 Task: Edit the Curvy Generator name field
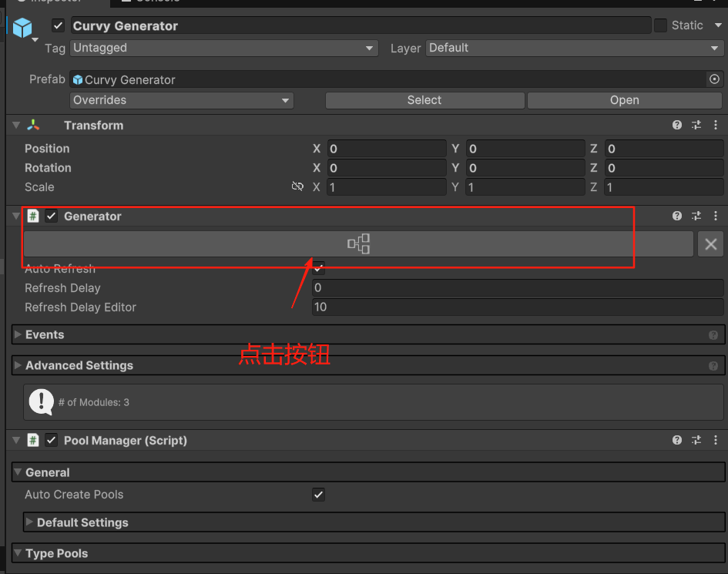361,25
